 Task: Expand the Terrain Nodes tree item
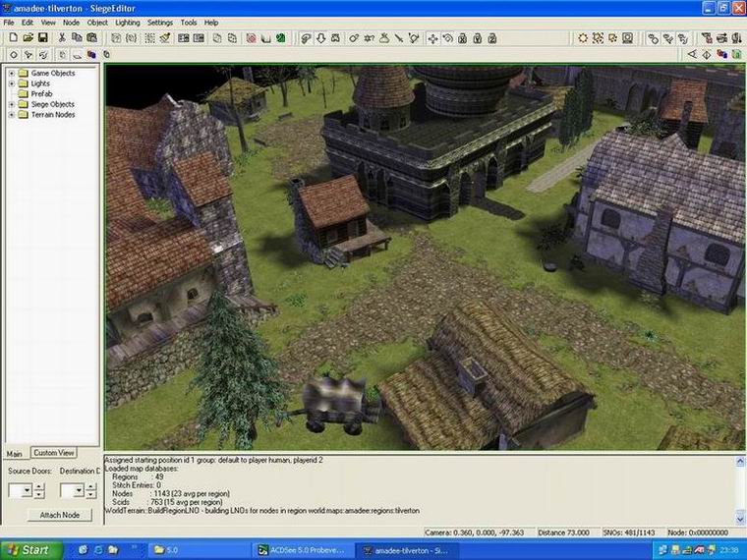12,115
